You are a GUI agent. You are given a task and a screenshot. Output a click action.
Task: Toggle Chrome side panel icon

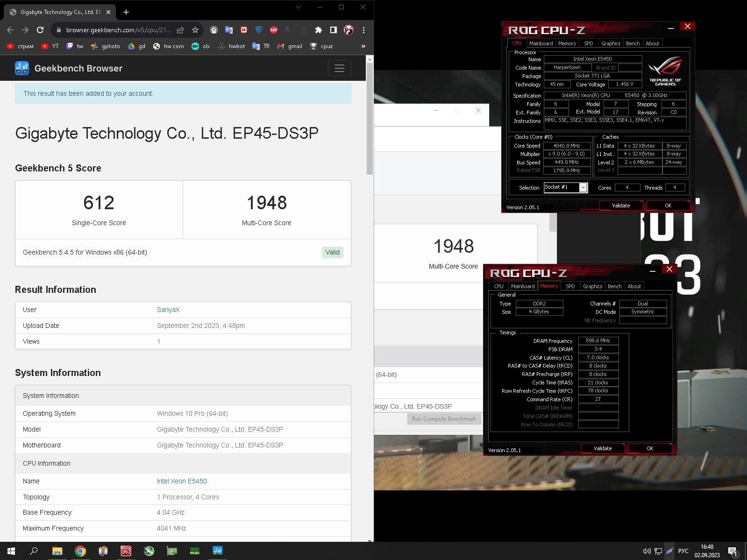click(334, 30)
